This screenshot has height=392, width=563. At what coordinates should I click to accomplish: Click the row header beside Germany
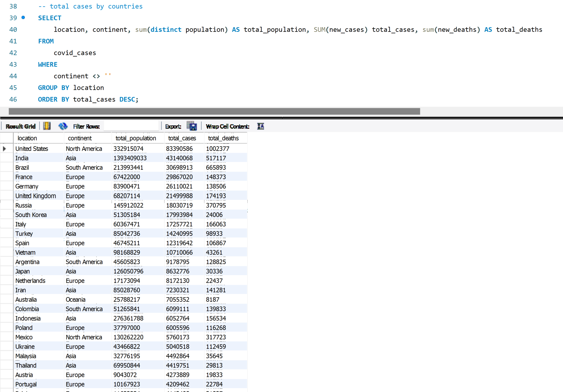tap(7, 186)
